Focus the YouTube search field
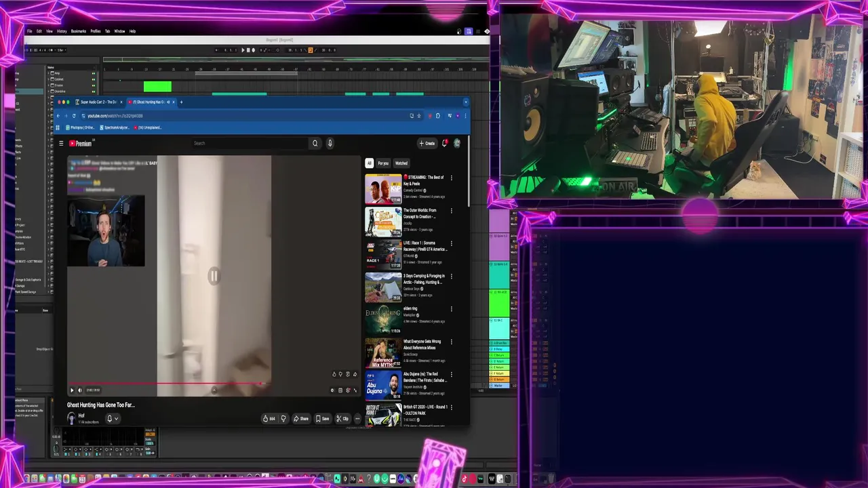Screen dimensions: 868x488 coord(250,143)
